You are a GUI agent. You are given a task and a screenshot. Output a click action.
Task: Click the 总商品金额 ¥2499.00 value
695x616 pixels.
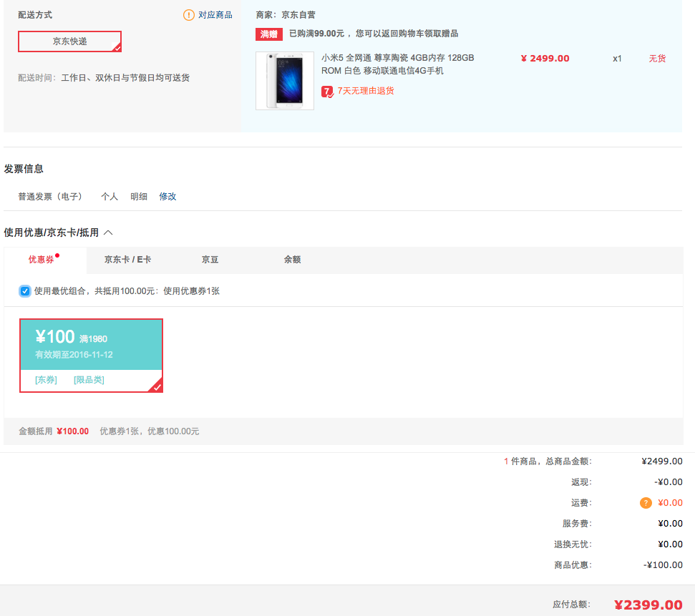662,461
